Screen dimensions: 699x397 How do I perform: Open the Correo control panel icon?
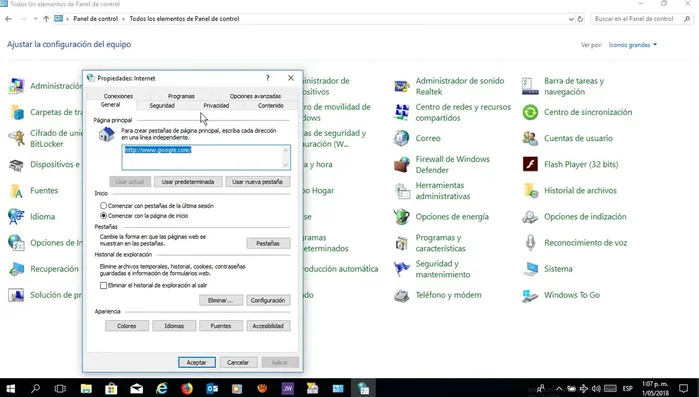coord(402,138)
